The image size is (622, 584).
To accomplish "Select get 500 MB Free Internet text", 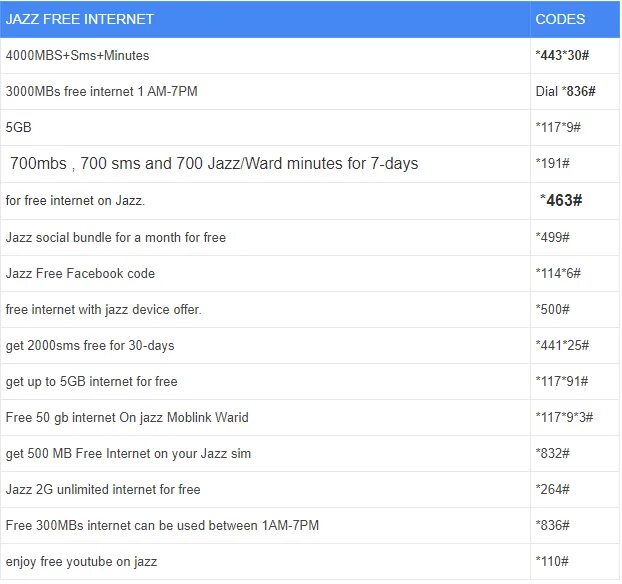I will pos(128,454).
